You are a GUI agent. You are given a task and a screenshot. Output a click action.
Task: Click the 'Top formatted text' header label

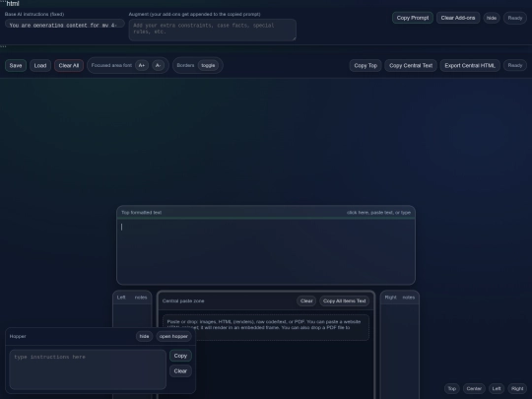tap(141, 213)
